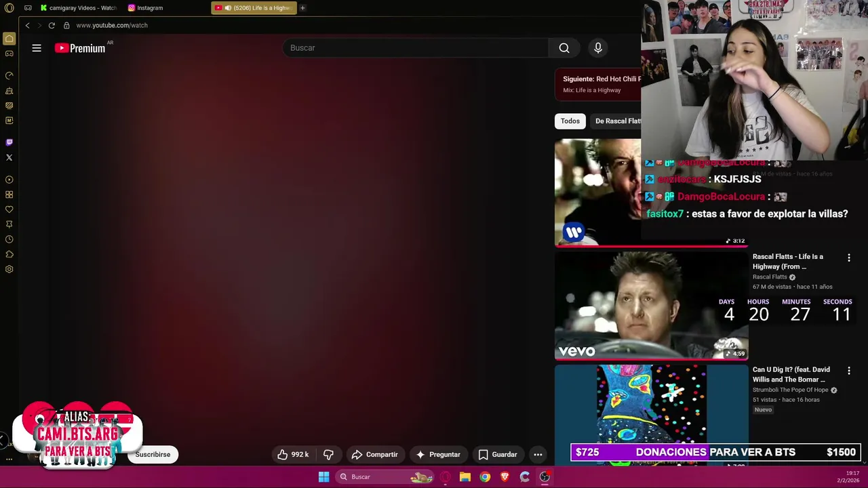The width and height of the screenshot is (868, 488).
Task: Start voice search with the microphone
Action: coord(598,48)
